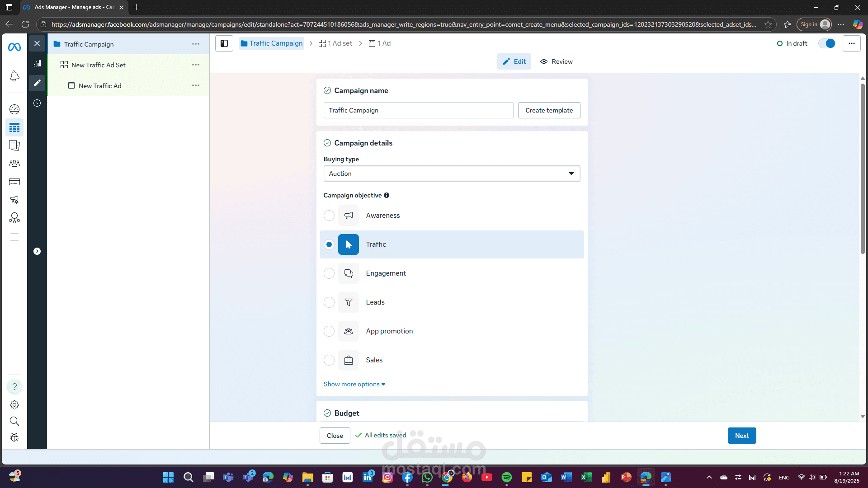Click the Close button

pyautogui.click(x=335, y=436)
